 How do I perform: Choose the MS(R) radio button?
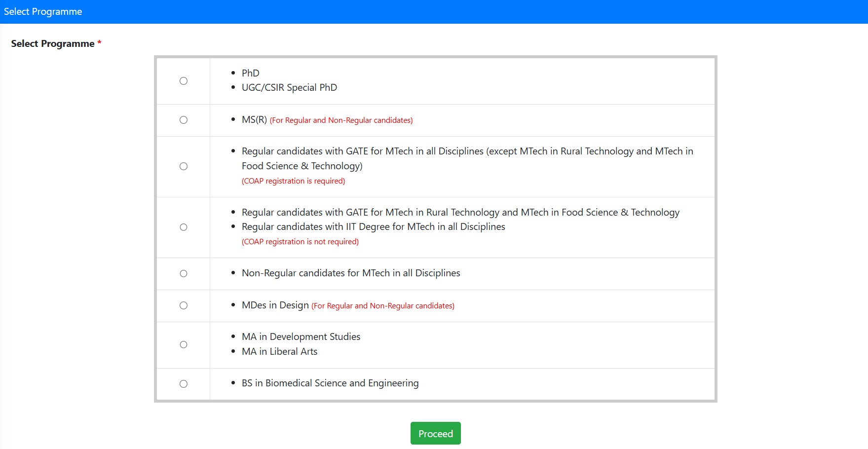[184, 120]
